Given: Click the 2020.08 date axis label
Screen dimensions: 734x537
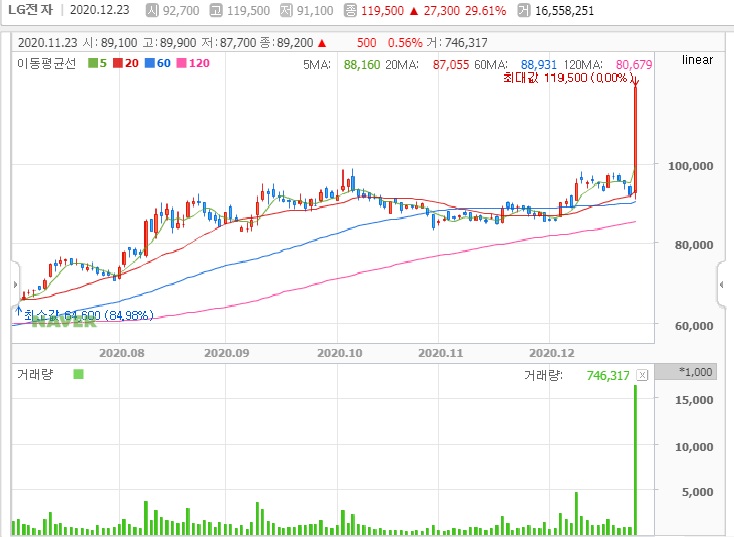Looking at the screenshot, I should pyautogui.click(x=122, y=353).
